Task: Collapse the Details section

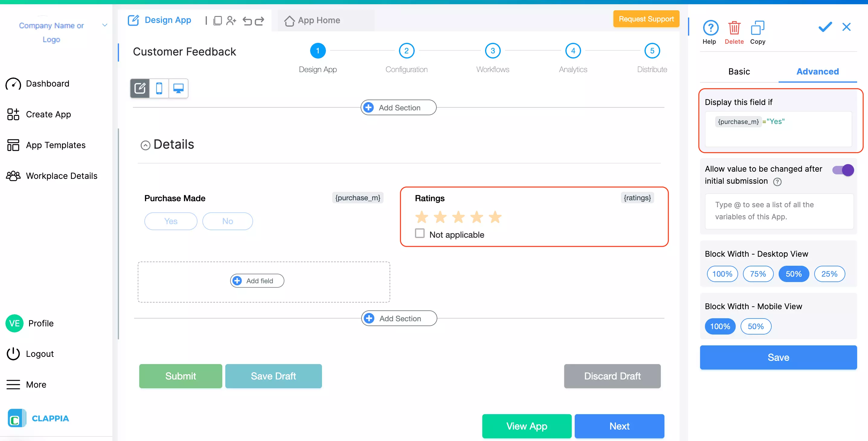Action: pyautogui.click(x=145, y=145)
